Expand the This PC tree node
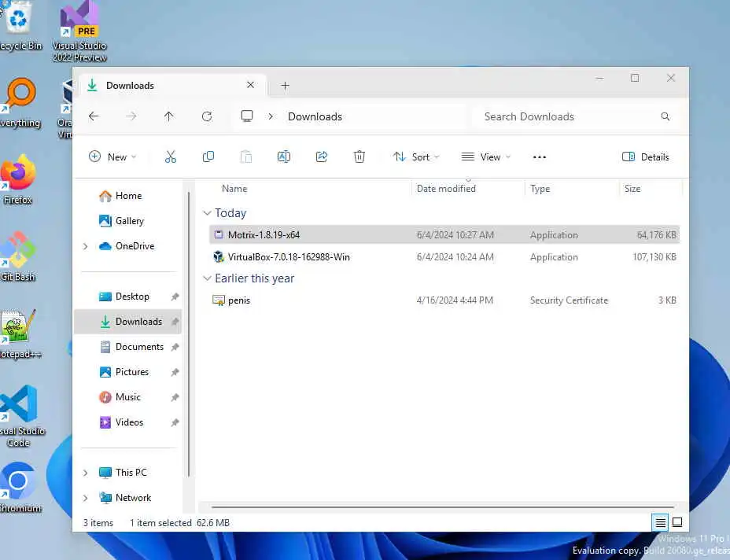This screenshot has height=560, width=730. (85, 473)
